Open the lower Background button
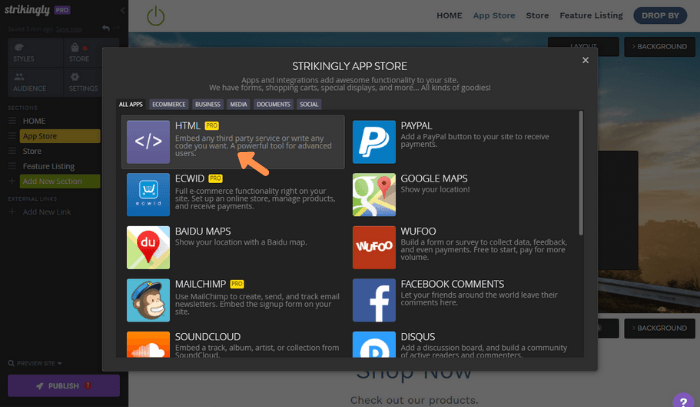Screen dimensions: 700x407 pos(659,328)
